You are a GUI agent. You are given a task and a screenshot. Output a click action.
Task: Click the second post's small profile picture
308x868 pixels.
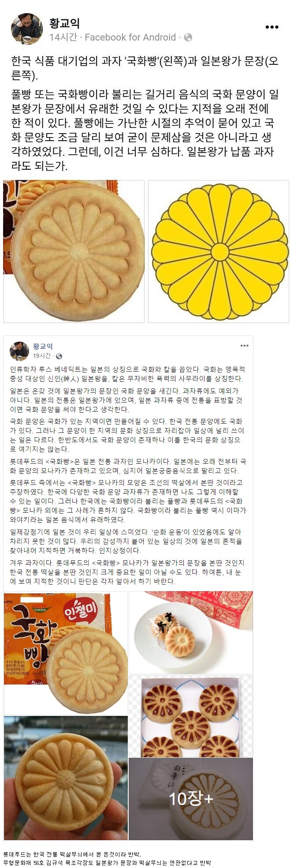(x=19, y=350)
